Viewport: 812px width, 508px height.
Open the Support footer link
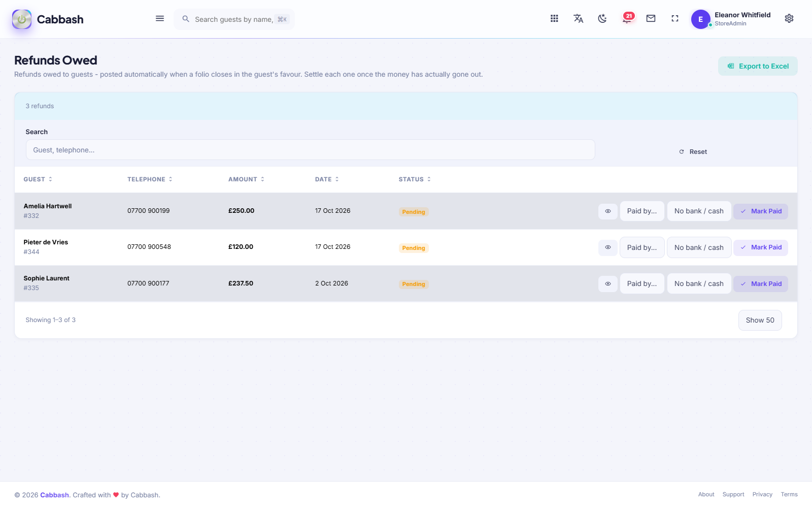(733, 494)
